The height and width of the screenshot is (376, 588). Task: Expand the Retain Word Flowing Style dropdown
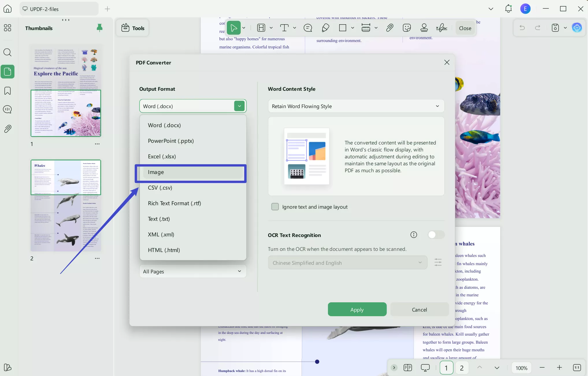coord(356,106)
